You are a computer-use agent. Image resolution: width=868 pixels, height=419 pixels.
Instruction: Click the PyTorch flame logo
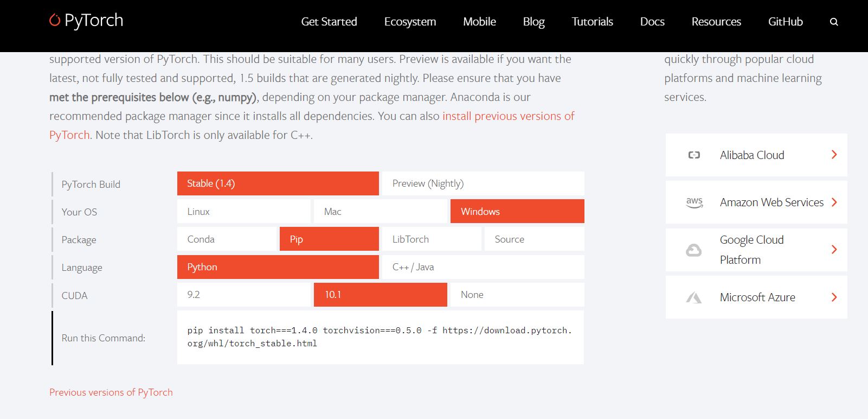pos(54,20)
